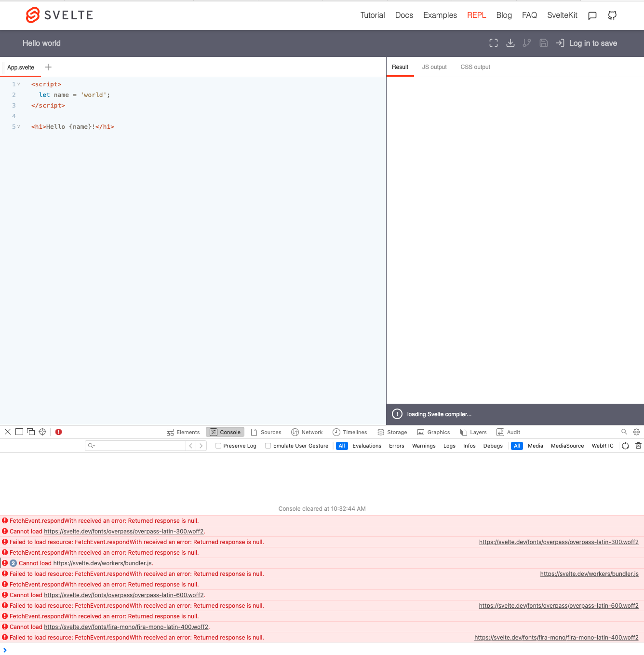644x655 pixels.
Task: Enter fullscreen mode in the REPL
Action: coord(493,43)
